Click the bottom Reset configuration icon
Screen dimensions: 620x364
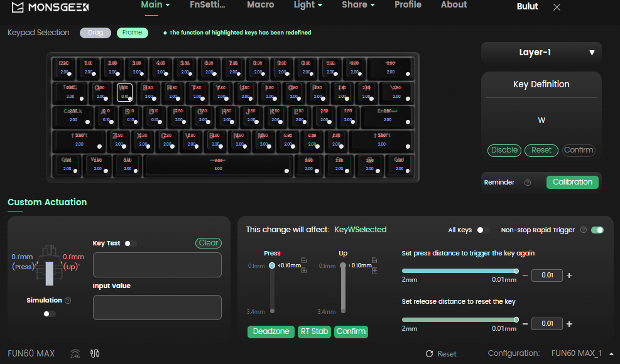click(x=430, y=354)
